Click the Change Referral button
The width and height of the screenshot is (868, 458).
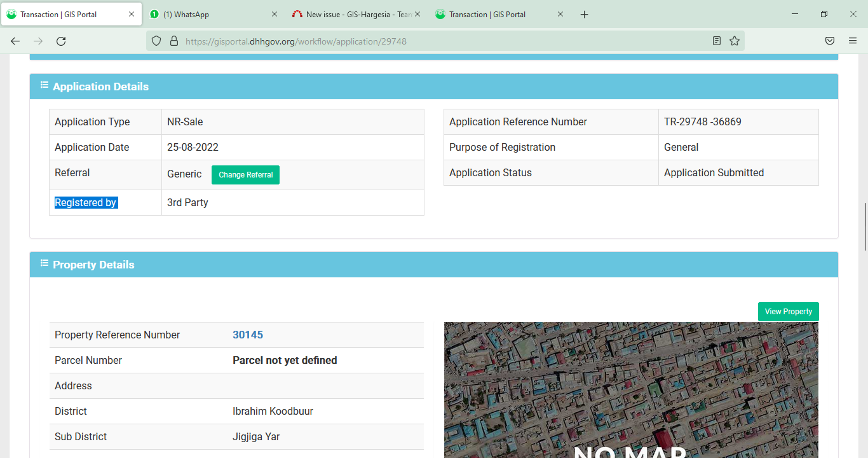(x=245, y=175)
